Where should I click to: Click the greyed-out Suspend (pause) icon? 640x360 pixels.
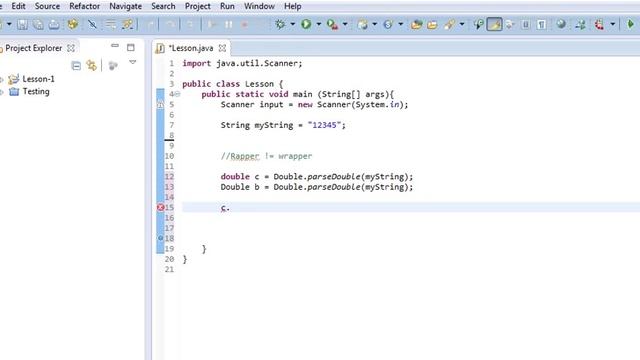pos(229,24)
